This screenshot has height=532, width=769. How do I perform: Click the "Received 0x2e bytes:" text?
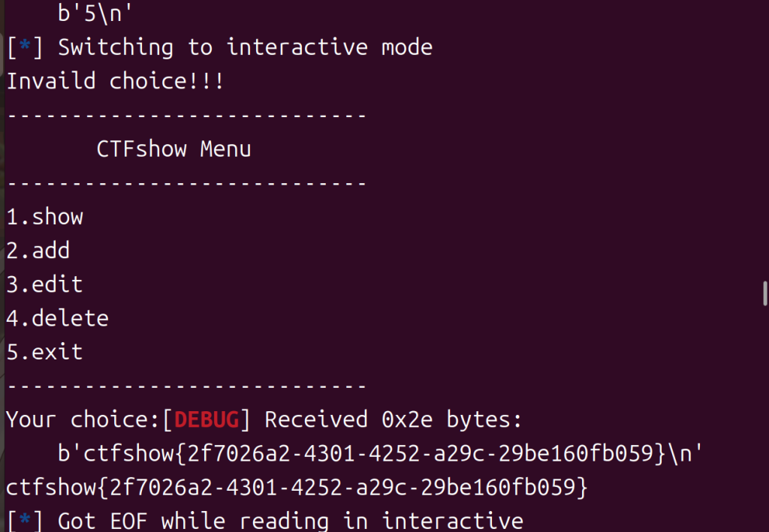coord(393,419)
